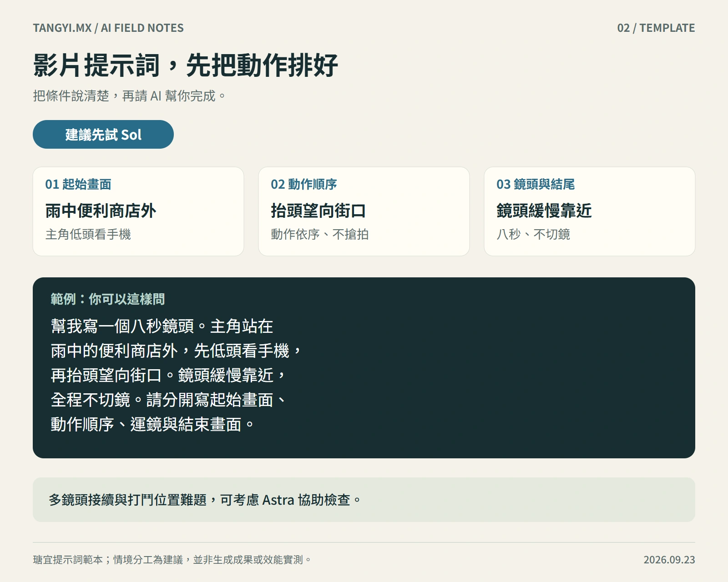Image resolution: width=728 pixels, height=582 pixels.
Task: Click the Astra 協助檢查 note
Action: [x=364, y=500]
